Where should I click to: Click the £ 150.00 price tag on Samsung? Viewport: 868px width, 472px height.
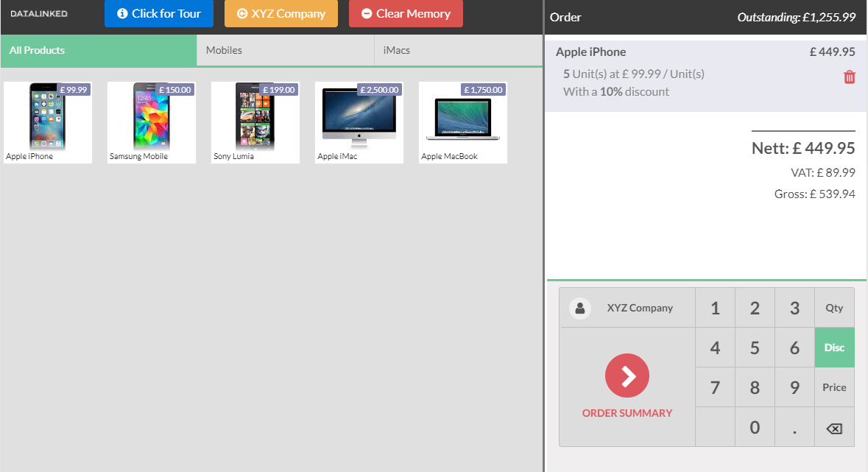coord(175,90)
